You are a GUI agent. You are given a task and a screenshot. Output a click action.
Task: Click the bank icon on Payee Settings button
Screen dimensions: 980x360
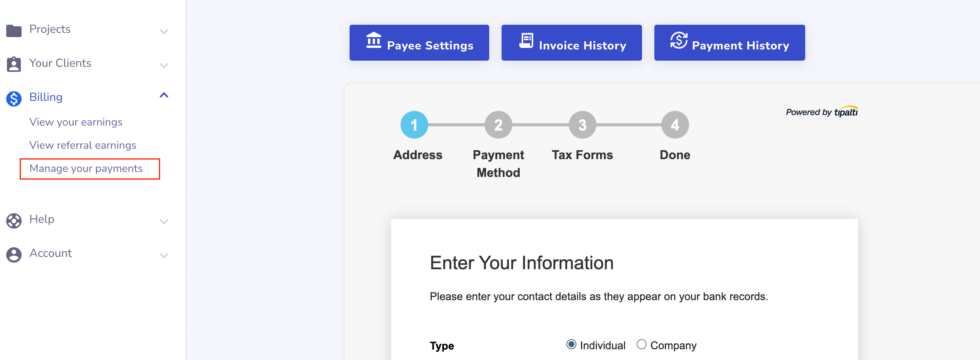click(x=373, y=41)
